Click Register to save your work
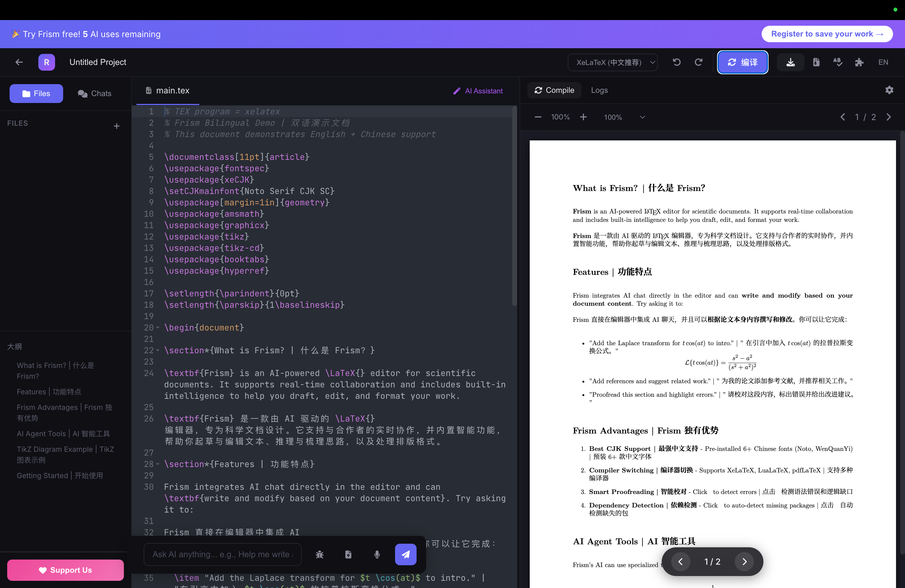 pyautogui.click(x=827, y=34)
